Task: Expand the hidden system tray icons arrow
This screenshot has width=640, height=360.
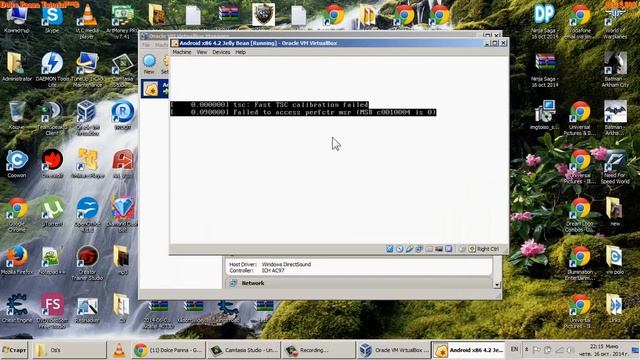Action: tap(527, 350)
